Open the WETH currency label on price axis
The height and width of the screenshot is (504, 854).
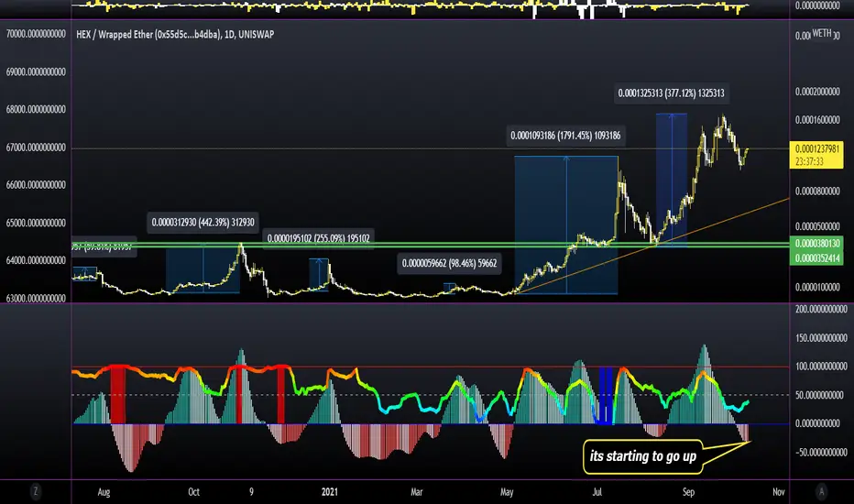click(822, 33)
